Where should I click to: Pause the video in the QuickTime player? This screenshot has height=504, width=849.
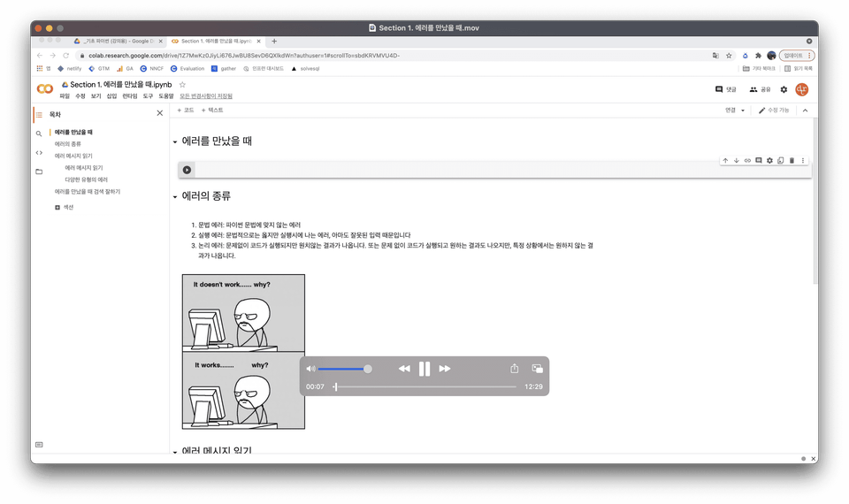point(424,369)
